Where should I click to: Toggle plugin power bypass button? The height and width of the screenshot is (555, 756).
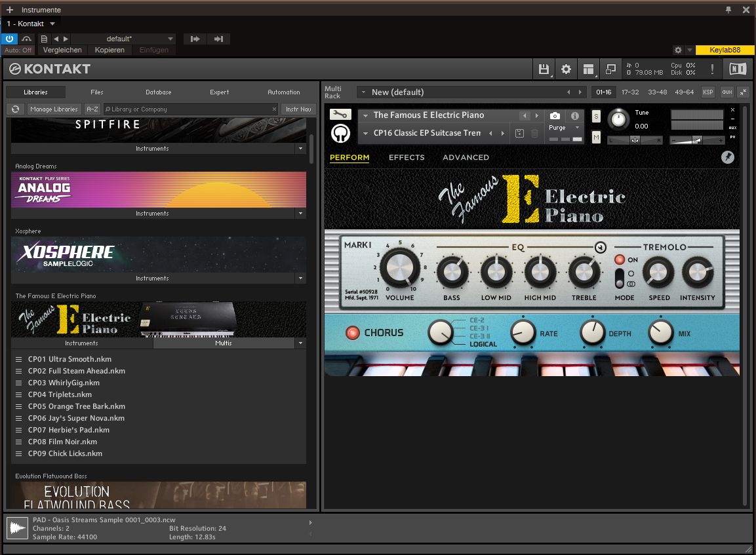tap(9, 39)
